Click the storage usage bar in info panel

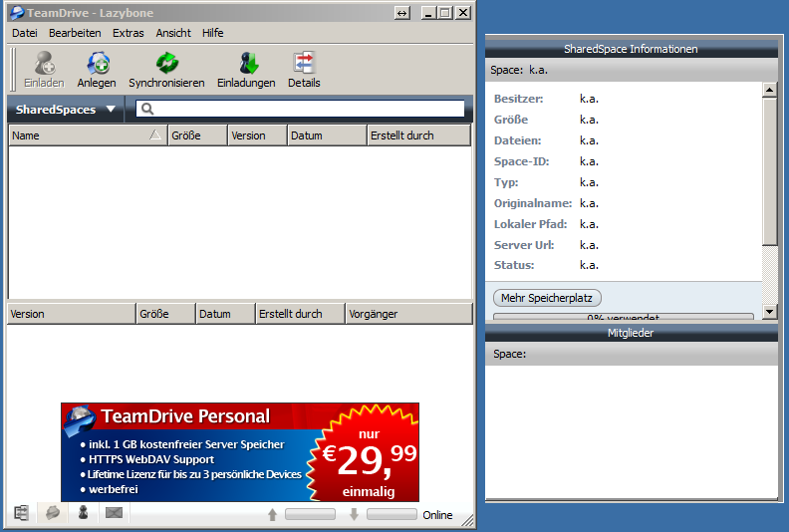tap(624, 317)
